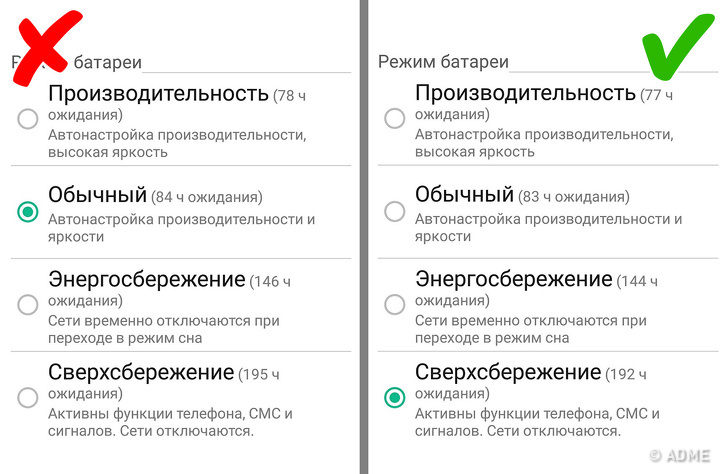Select Производительность radio button in left panel
Viewport: 728px width, 474px height.
click(x=28, y=119)
